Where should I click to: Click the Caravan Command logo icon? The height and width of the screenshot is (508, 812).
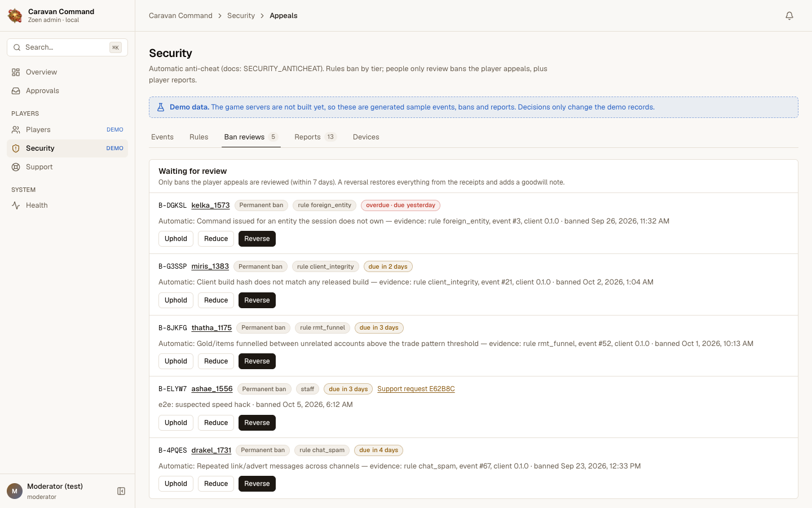[15, 16]
